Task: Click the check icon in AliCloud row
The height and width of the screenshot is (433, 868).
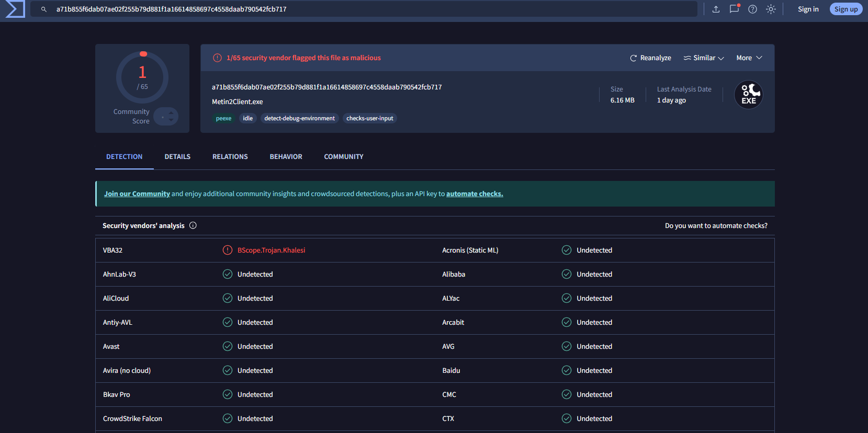Action: [x=228, y=298]
